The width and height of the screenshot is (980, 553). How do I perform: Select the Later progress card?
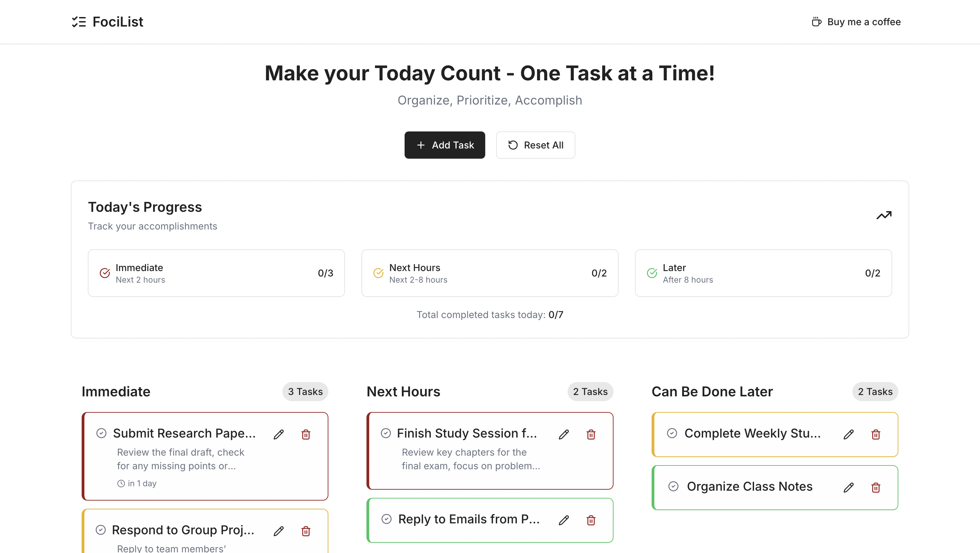point(763,273)
